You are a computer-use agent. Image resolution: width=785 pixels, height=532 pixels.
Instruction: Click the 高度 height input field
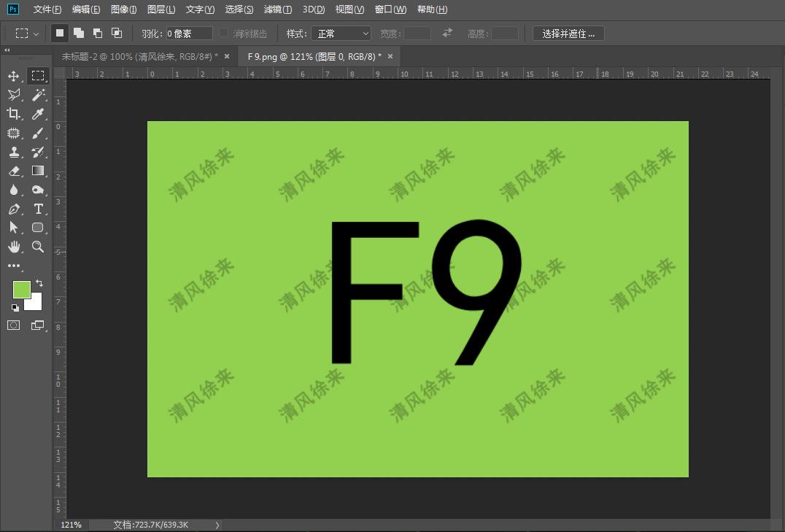click(505, 34)
